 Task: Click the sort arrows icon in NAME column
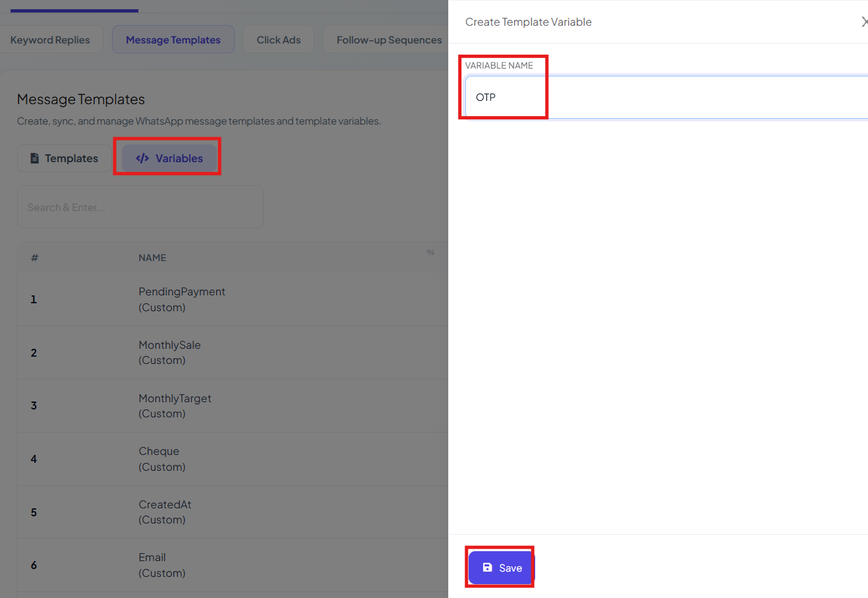pyautogui.click(x=430, y=253)
